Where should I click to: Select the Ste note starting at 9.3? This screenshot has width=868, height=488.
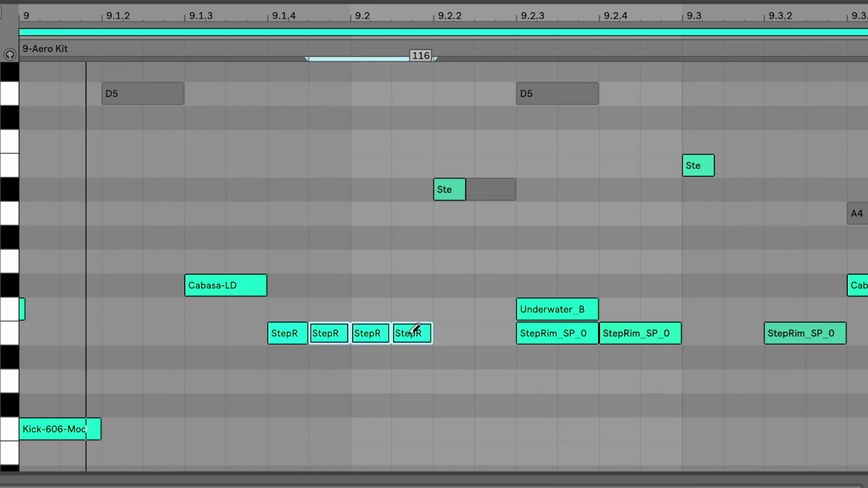tap(698, 165)
